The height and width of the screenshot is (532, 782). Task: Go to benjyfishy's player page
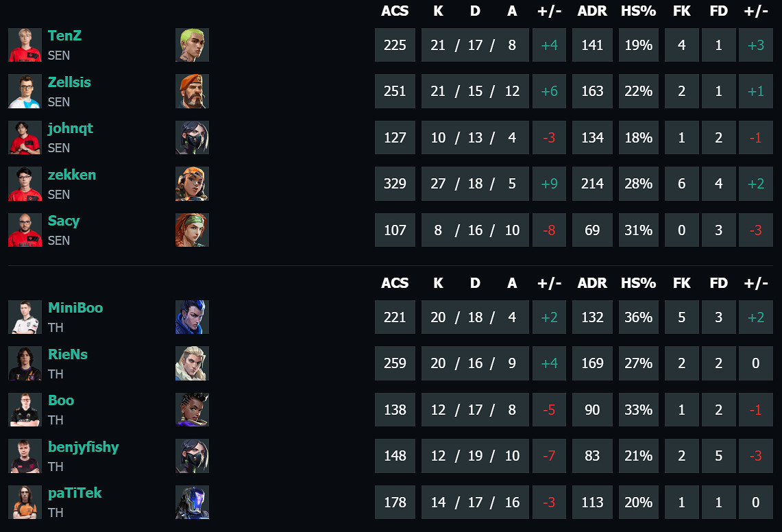tap(84, 447)
